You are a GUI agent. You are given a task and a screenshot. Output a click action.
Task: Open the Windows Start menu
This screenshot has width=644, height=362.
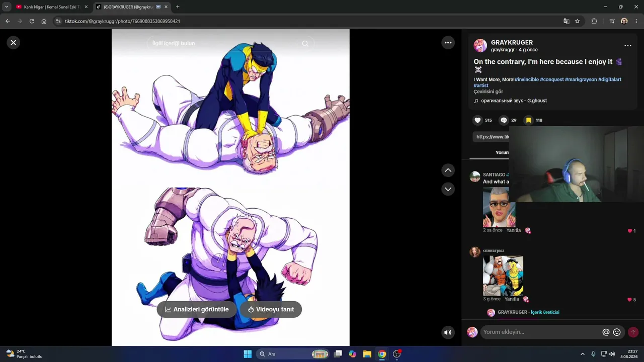coord(248,354)
